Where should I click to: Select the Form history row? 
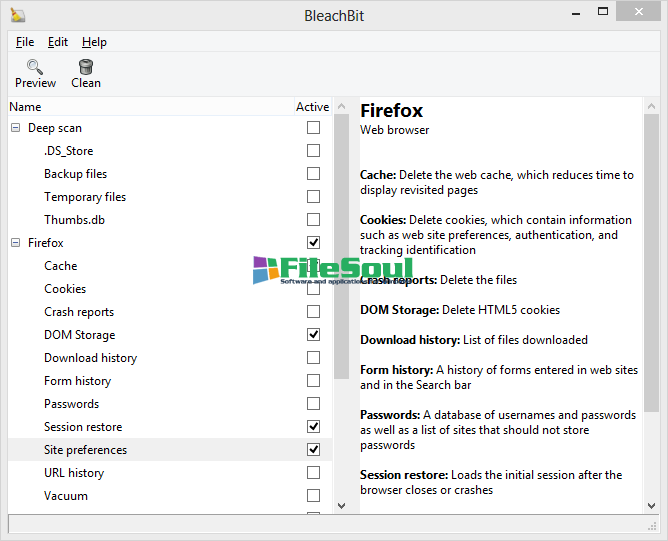coord(170,380)
